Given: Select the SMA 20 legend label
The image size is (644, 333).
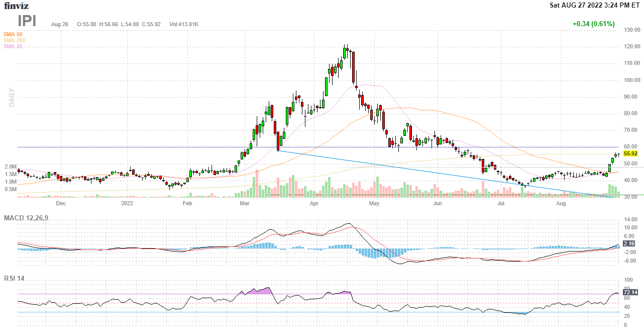Looking at the screenshot, I should tap(13, 46).
